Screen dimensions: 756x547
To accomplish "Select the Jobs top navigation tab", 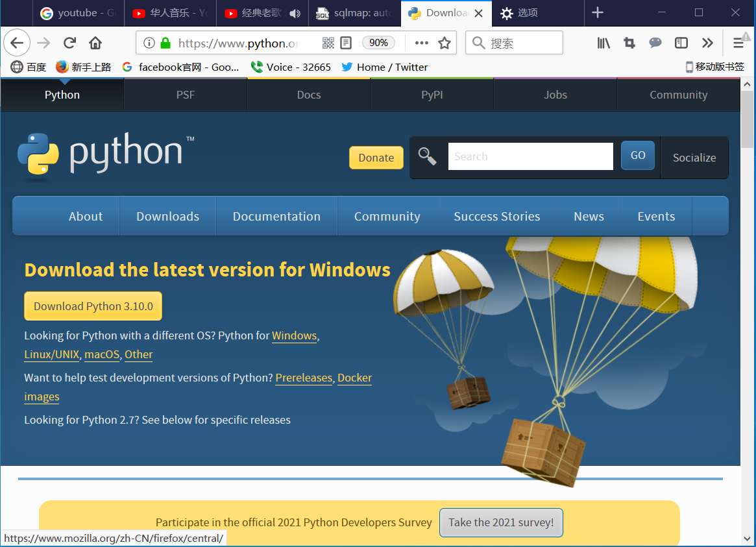I will 555,95.
